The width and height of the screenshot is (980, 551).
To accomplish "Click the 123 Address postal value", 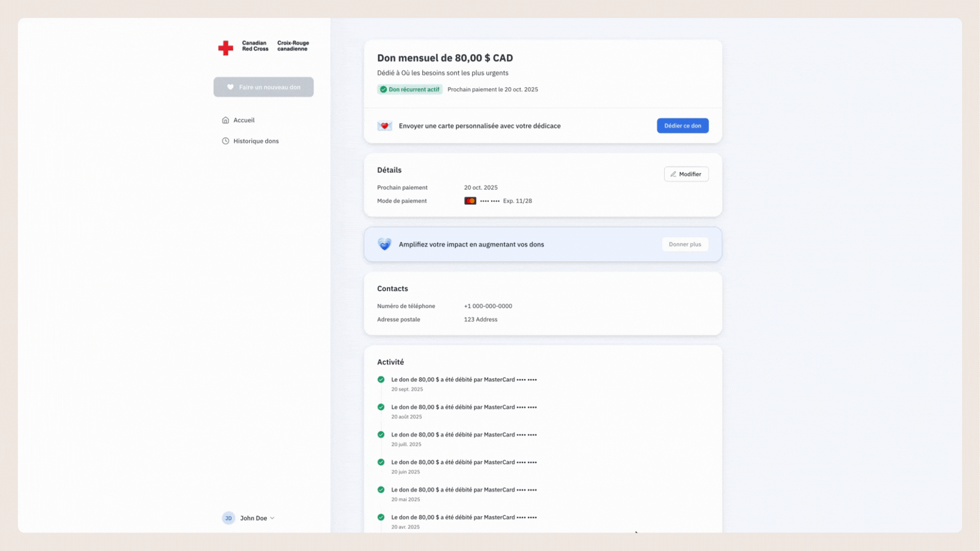I will (x=480, y=319).
